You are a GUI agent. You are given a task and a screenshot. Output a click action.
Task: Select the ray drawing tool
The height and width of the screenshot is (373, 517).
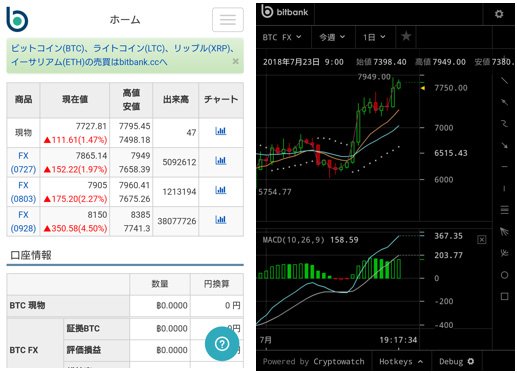[x=505, y=102]
